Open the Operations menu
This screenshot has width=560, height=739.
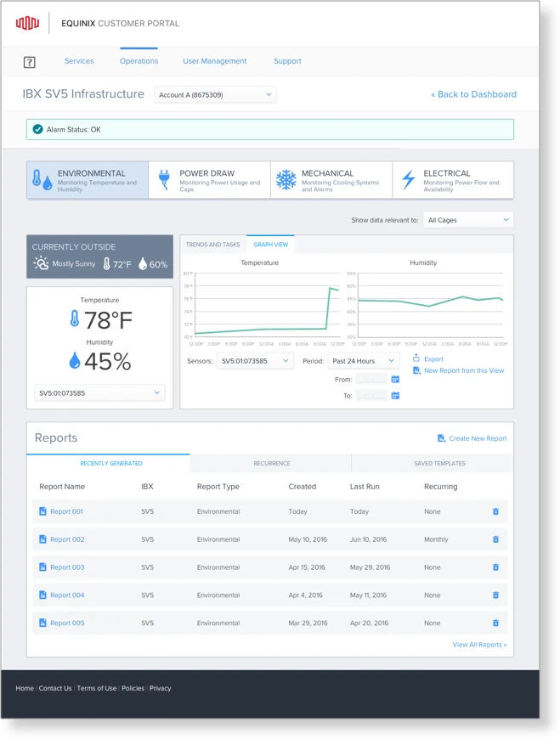(x=139, y=61)
